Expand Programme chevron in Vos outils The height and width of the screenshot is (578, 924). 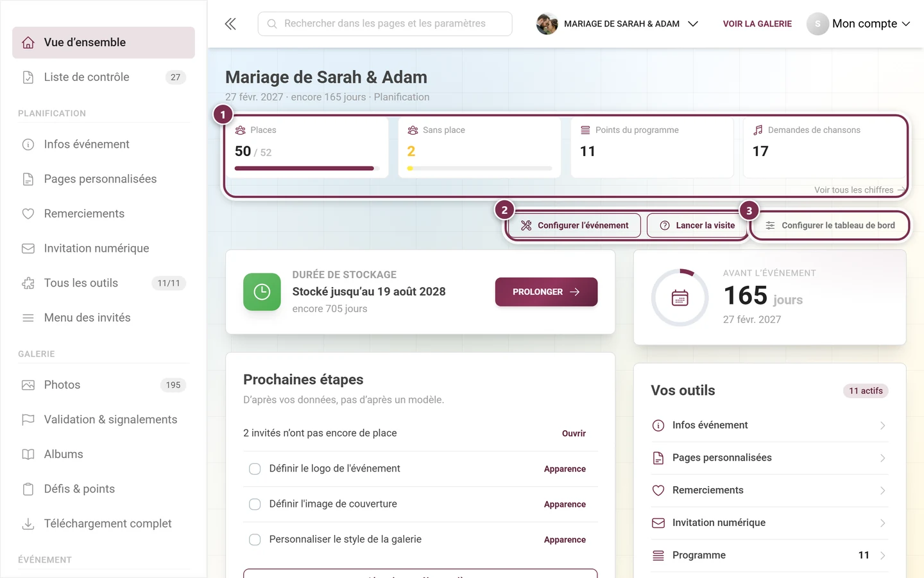tap(882, 556)
